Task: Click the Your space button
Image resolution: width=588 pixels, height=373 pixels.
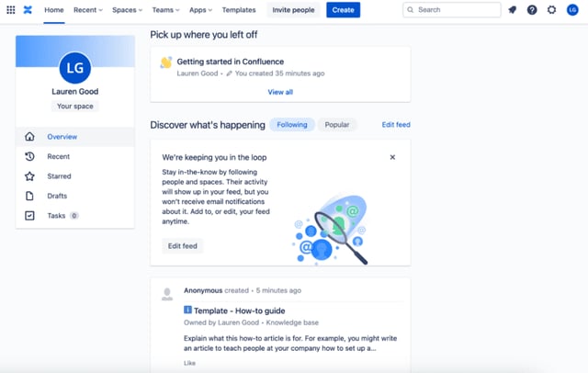Action: pos(75,106)
